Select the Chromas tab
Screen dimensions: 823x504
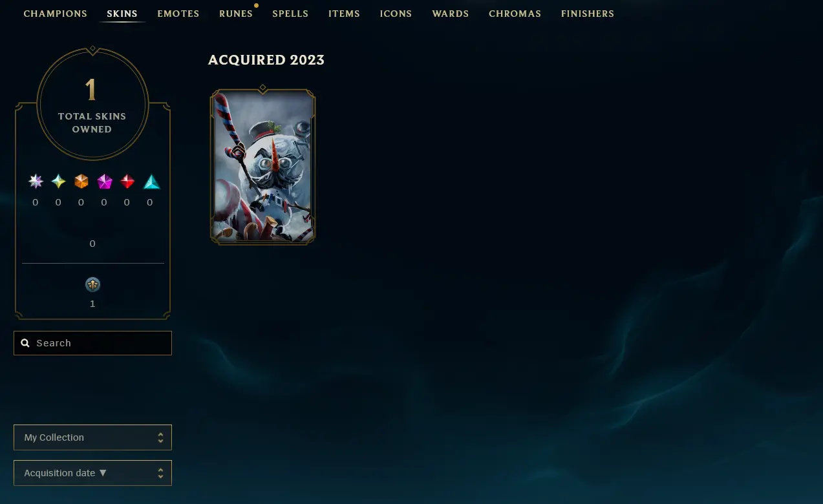point(515,14)
